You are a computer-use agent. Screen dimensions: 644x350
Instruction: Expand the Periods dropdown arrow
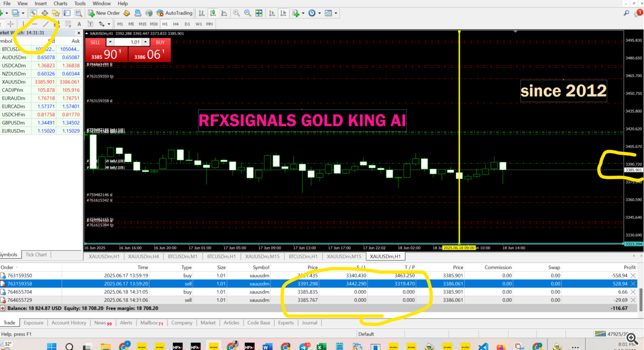pyautogui.click(x=319, y=13)
